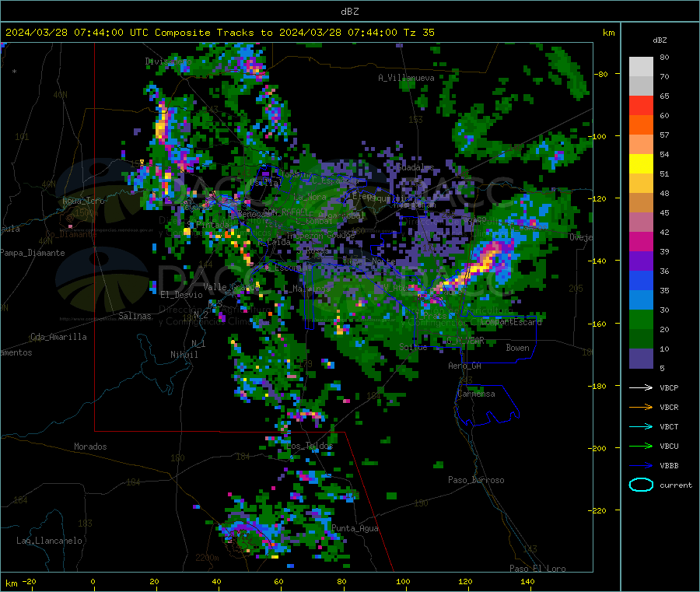
Task: Click the white VBCP arrow in legend
Action: [641, 387]
